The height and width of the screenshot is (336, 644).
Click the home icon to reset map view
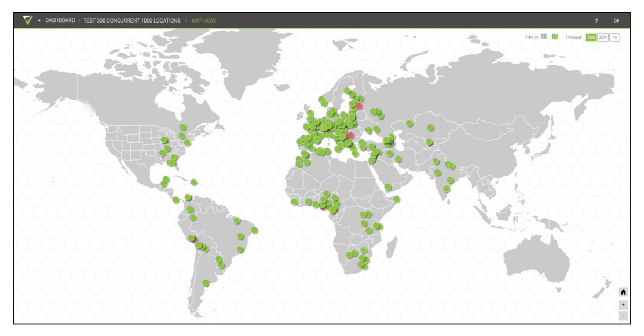(x=623, y=293)
